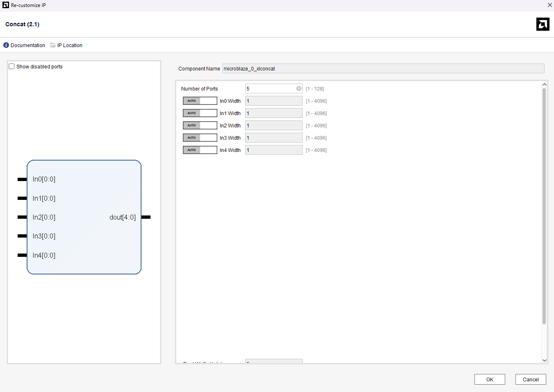Click the Component Name field
This screenshot has height=392, width=554.
tap(383, 68)
